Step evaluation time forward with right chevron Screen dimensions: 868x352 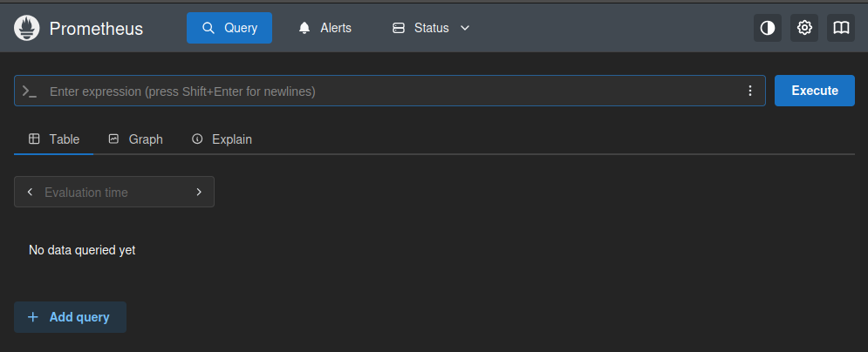(x=199, y=192)
